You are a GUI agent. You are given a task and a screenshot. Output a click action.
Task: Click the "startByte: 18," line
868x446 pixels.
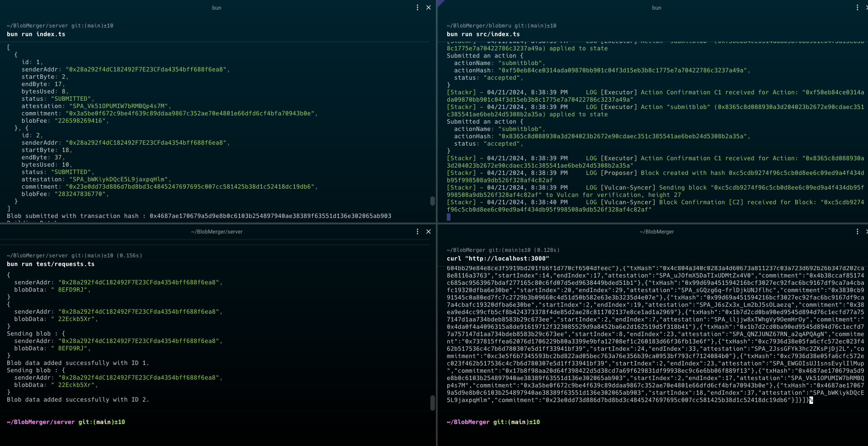(x=47, y=150)
